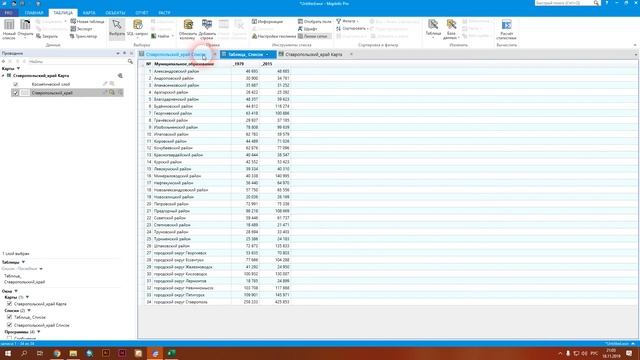Collapse Ставропольский_край Карта tree node
Viewport: 640px width, 360px height.
[3, 76]
